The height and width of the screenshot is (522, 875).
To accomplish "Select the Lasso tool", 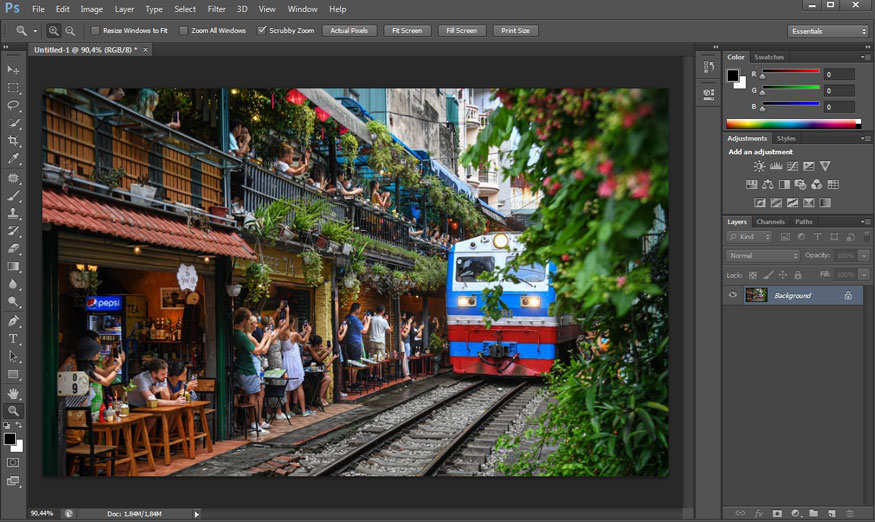I will coord(14,105).
